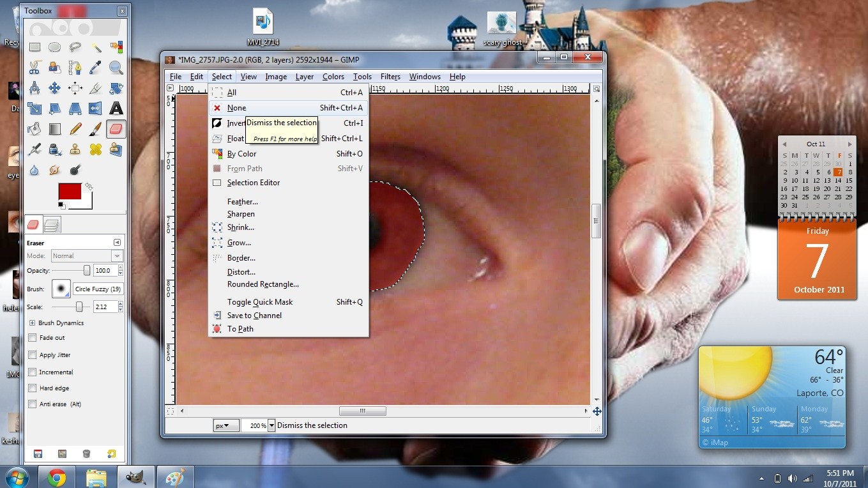868x488 pixels.
Task: Open the Selection Editor menu entry
Action: pos(288,183)
